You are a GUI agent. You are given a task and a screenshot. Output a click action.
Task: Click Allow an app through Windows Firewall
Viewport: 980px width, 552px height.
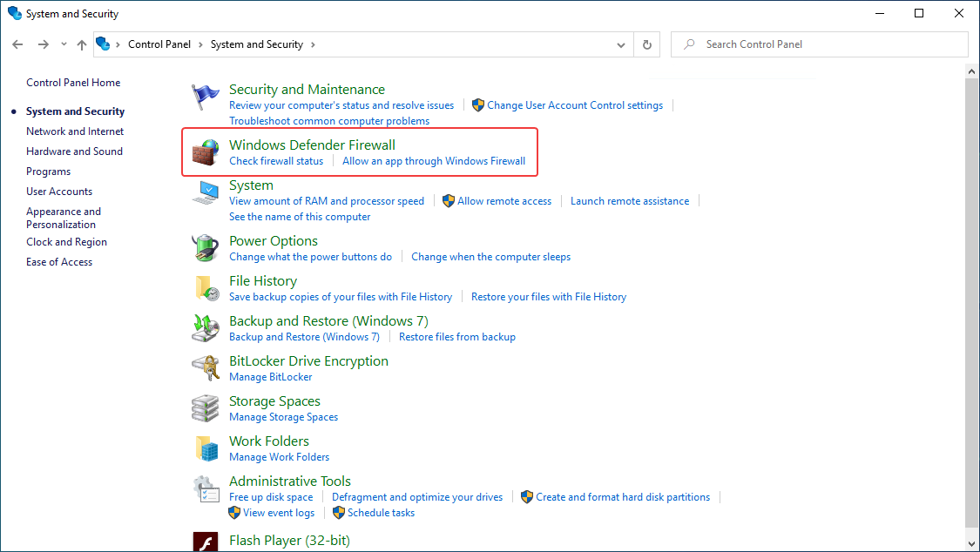(434, 161)
